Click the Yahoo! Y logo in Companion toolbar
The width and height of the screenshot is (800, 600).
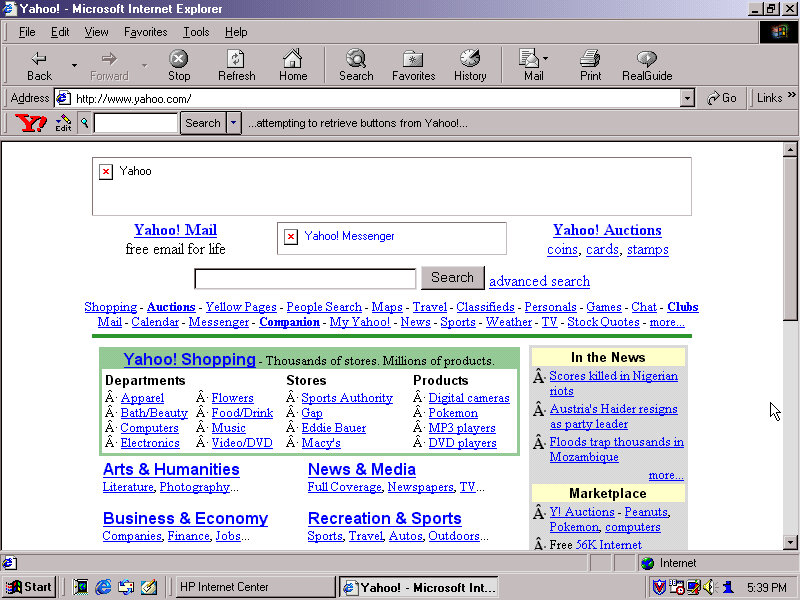coord(30,123)
